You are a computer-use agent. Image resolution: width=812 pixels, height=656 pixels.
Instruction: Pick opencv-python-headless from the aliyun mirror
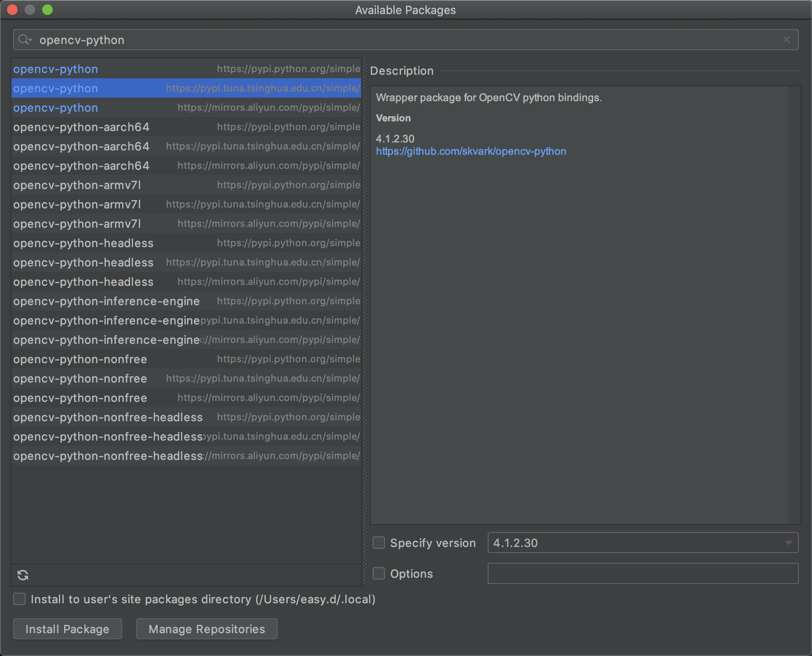click(186, 281)
